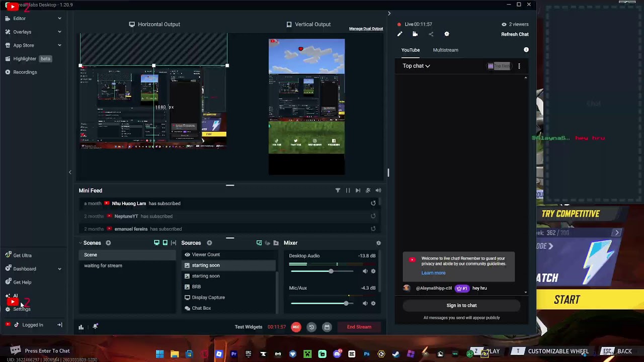Screen dimensions: 644x362
Task: Click the chat info icon
Action: click(526, 50)
